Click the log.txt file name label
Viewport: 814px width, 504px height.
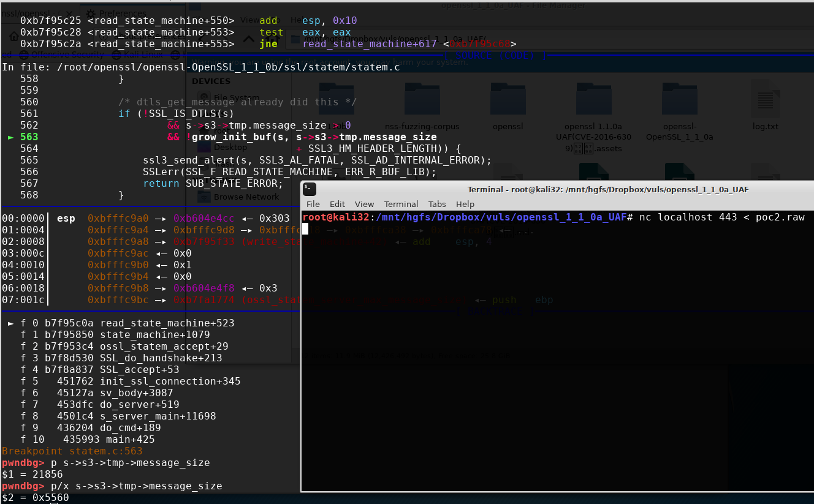[765, 126]
